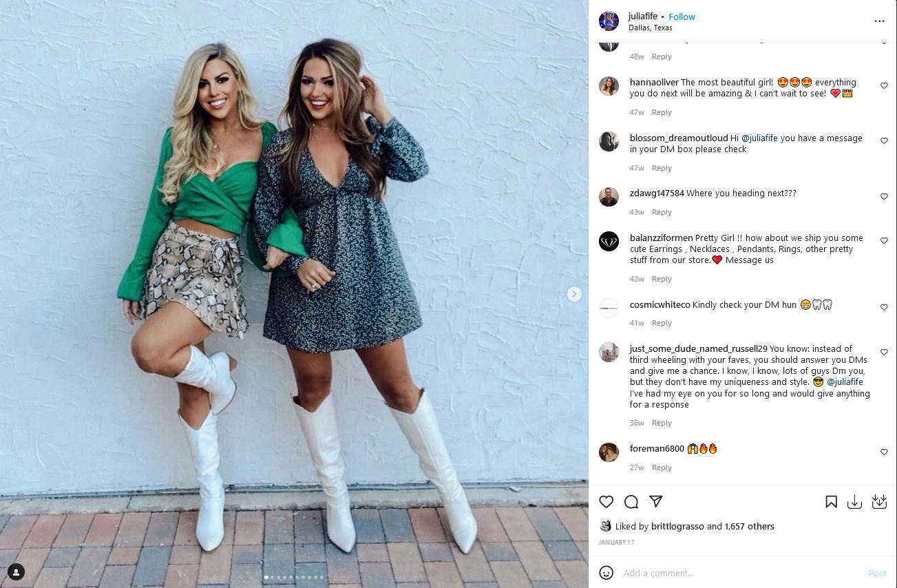
Task: Open emoji picker smiley icon
Action: [606, 573]
